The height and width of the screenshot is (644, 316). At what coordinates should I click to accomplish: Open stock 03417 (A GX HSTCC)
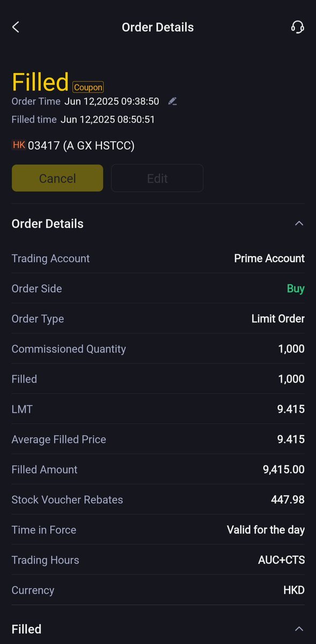[x=81, y=146]
